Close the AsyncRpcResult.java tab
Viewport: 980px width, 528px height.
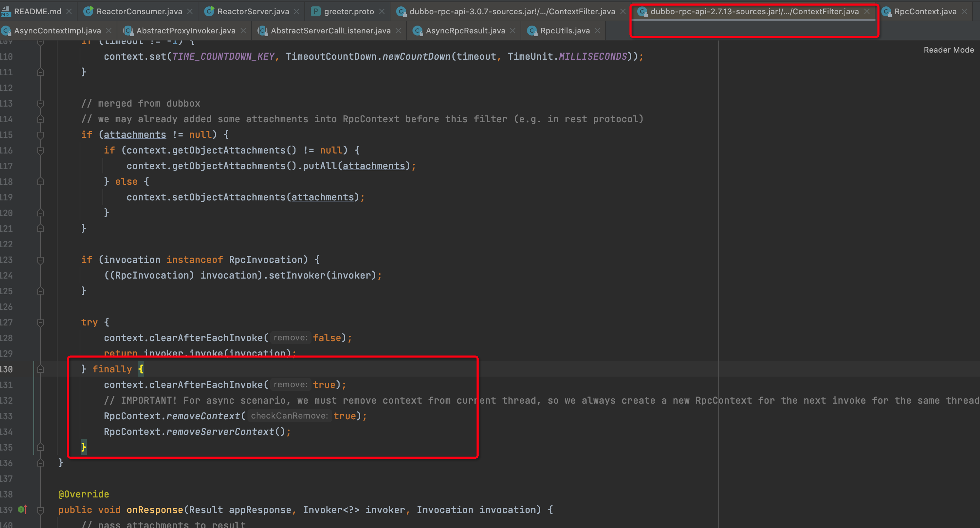[x=513, y=31]
